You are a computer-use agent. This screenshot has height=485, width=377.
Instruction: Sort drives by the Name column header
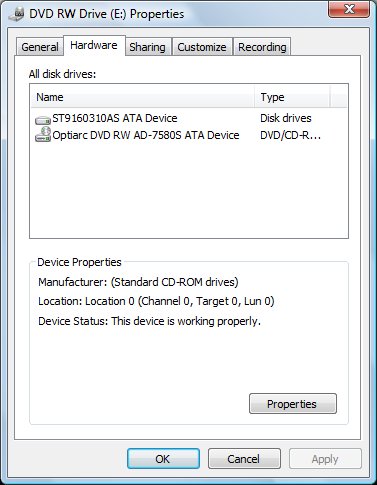click(x=142, y=97)
